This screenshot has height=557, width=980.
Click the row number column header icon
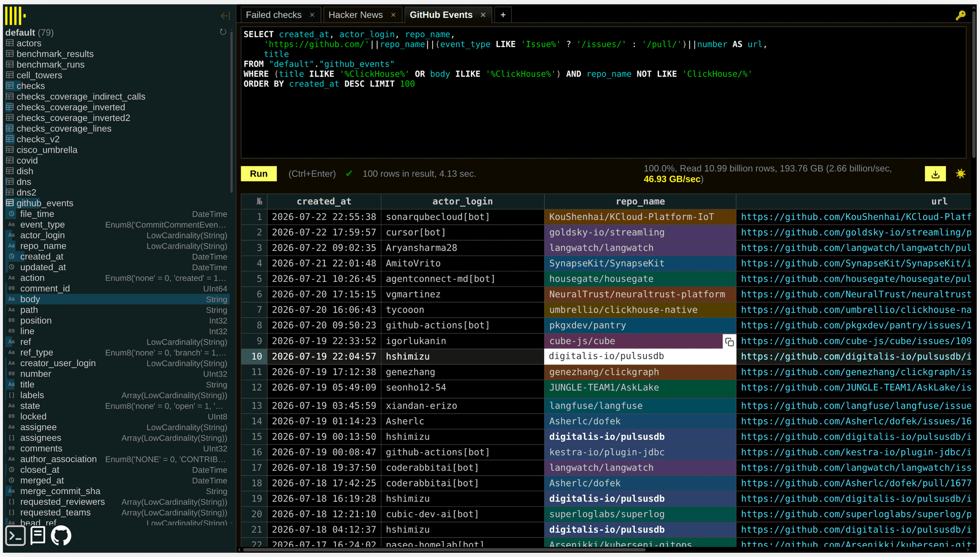click(x=259, y=202)
